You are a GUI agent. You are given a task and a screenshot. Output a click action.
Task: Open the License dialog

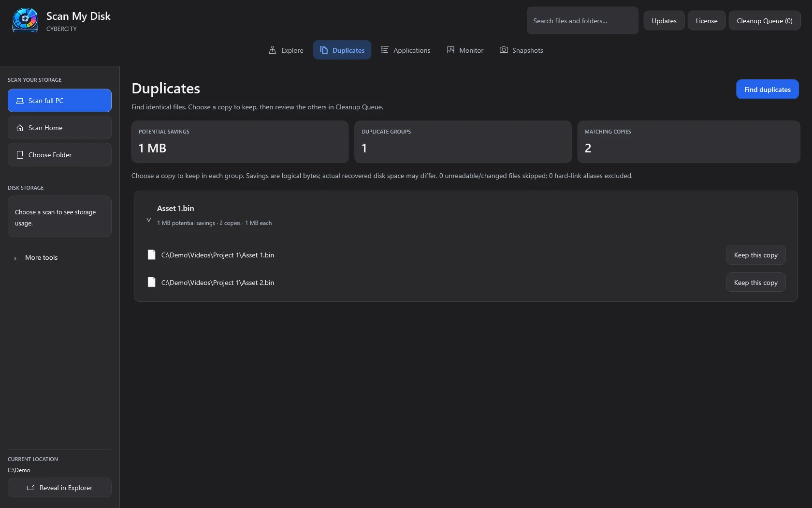[707, 21]
